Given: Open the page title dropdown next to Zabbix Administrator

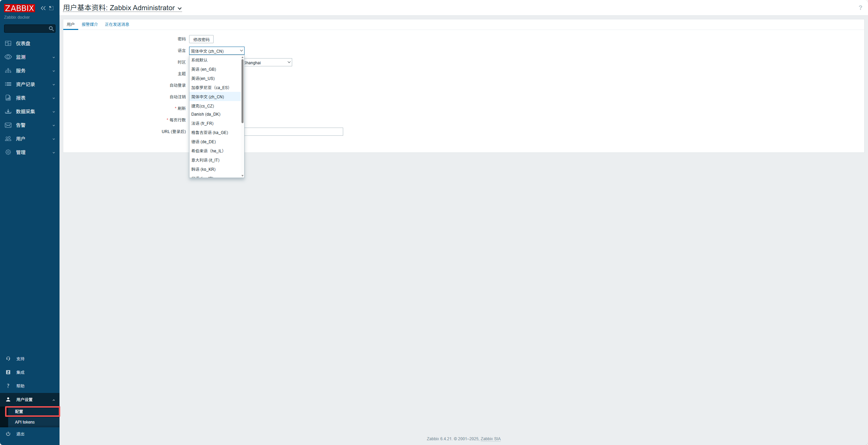Looking at the screenshot, I should pos(180,9).
